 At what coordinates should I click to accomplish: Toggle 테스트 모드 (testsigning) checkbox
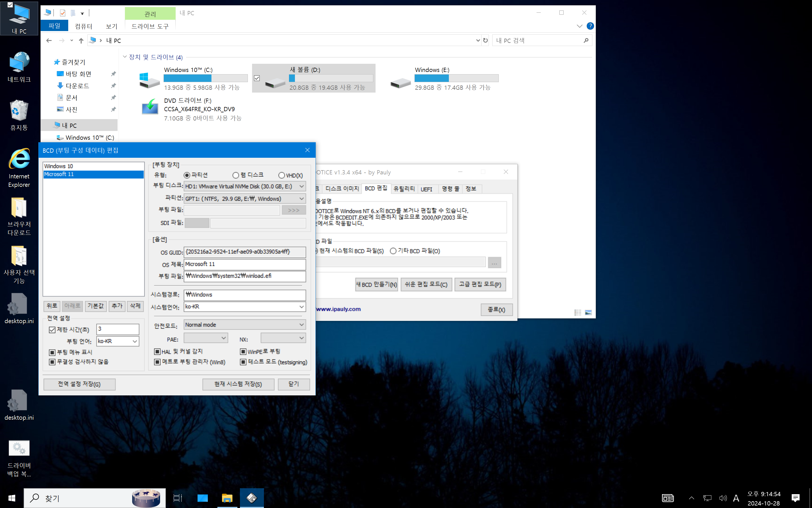click(243, 362)
